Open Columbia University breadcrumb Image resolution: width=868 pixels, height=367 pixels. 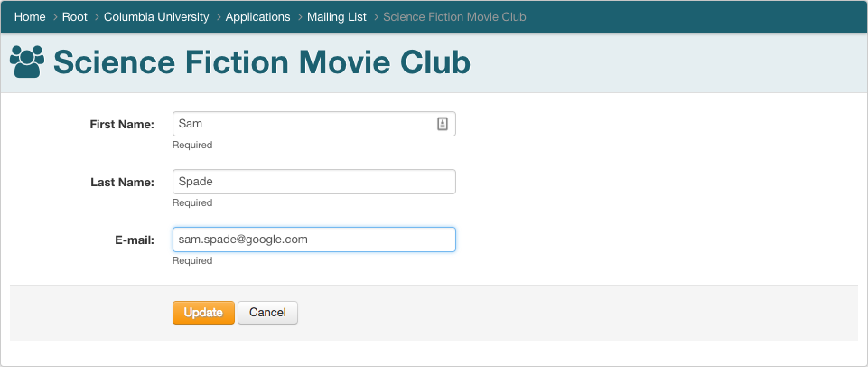pos(156,16)
